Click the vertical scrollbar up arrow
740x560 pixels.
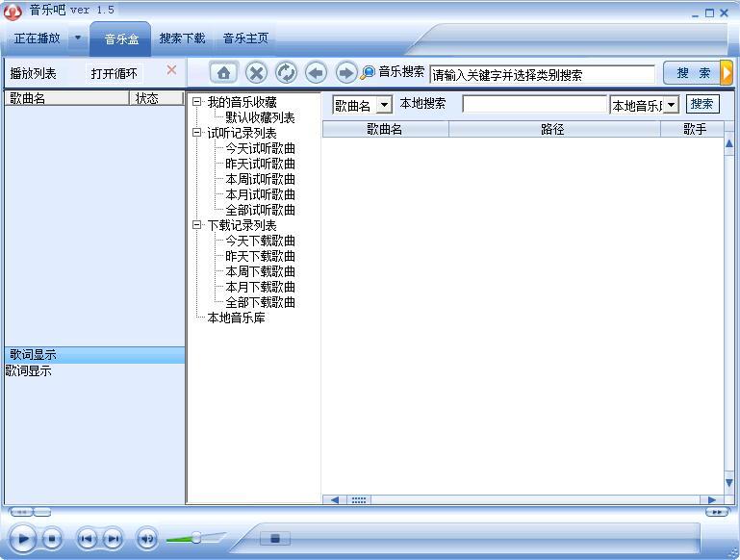[x=729, y=144]
